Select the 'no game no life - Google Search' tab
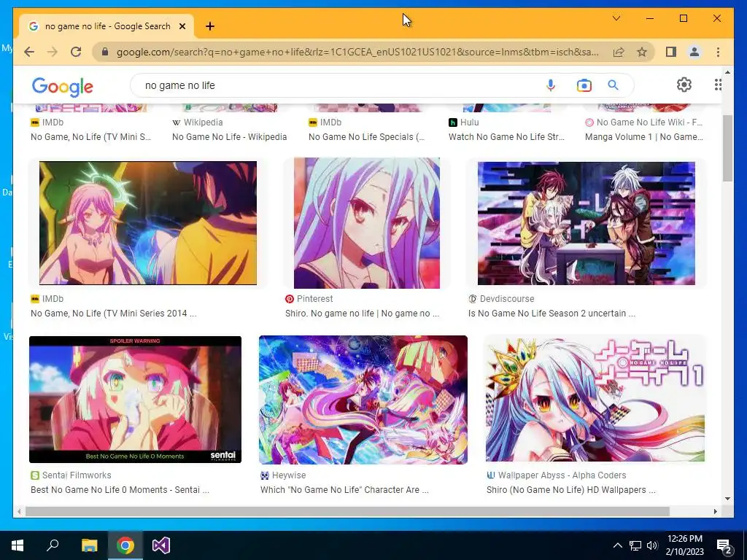The image size is (747, 560). pos(107,26)
